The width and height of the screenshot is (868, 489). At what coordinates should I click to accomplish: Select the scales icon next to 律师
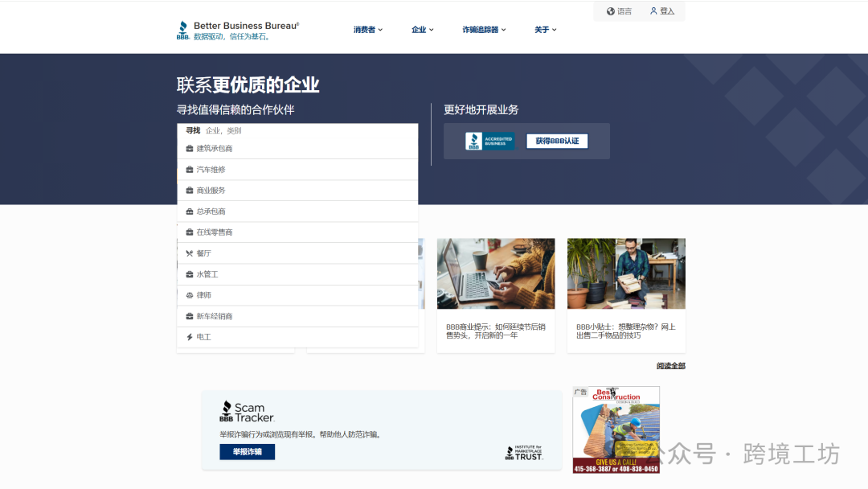[x=190, y=294]
